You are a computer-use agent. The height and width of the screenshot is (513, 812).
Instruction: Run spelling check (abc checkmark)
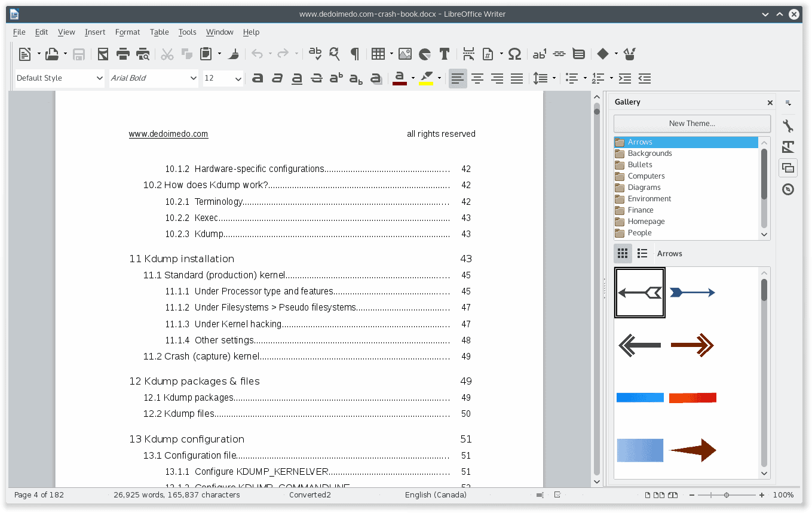click(x=315, y=54)
